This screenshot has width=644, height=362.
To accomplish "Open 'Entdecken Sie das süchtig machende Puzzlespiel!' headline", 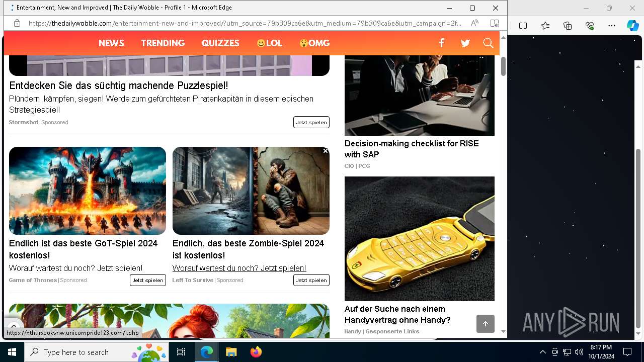I will tap(119, 85).
